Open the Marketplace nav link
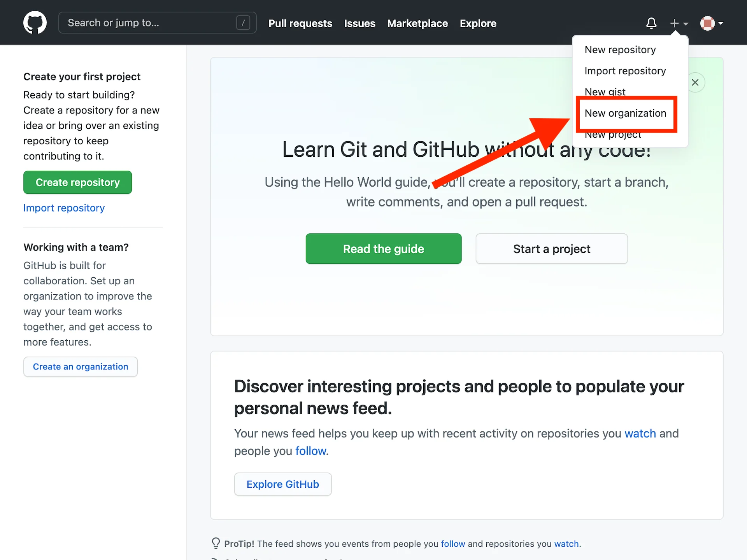747x560 pixels. (417, 24)
